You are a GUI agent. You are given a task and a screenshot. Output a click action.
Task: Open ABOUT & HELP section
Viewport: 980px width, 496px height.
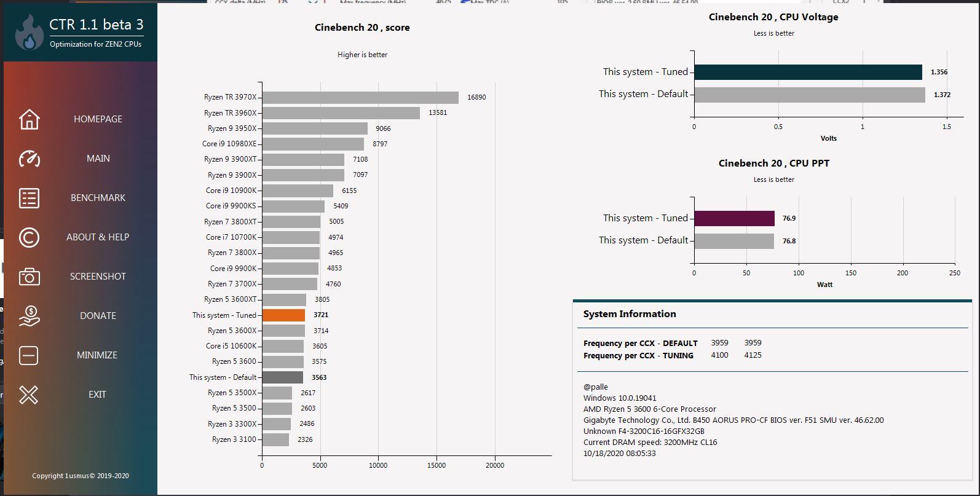tap(98, 237)
